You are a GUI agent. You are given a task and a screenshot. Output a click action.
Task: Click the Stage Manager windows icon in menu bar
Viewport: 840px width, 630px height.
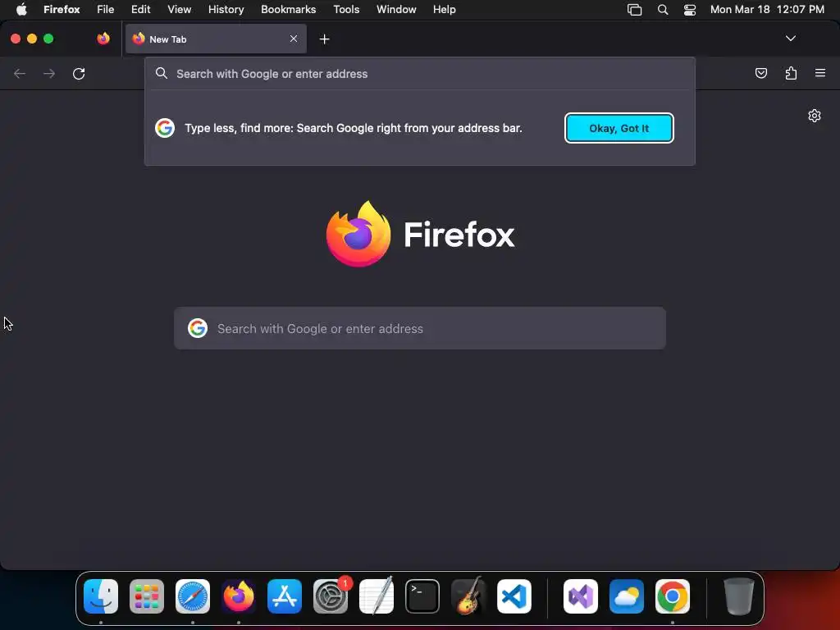point(634,10)
